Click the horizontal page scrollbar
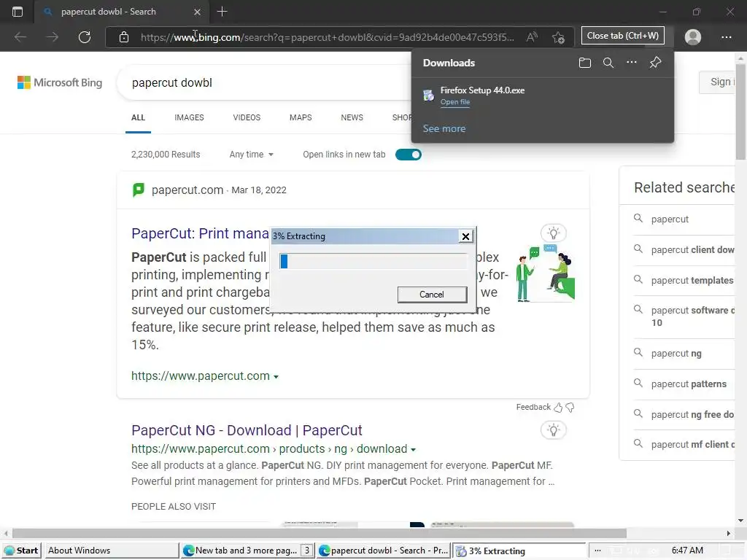 pos(320,533)
